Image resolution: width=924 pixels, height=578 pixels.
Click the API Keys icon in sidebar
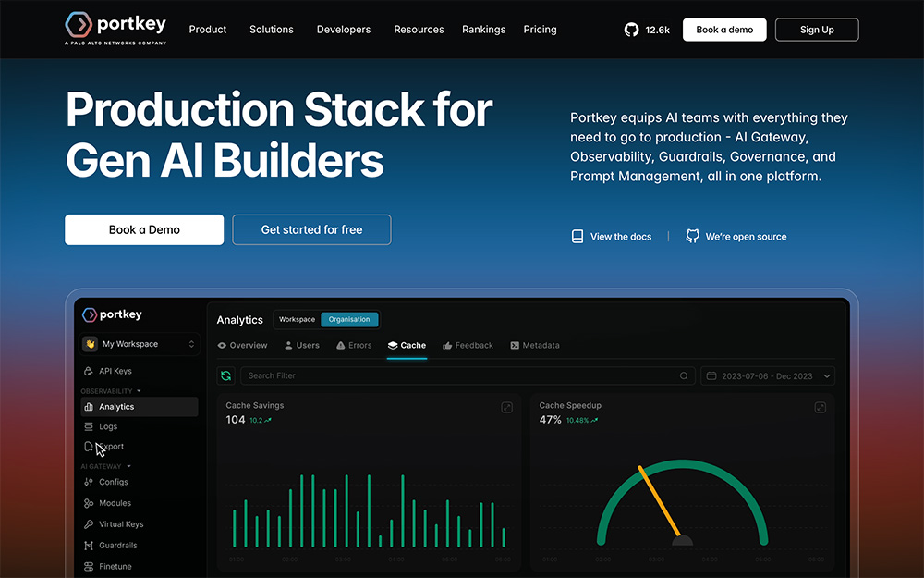coord(89,371)
